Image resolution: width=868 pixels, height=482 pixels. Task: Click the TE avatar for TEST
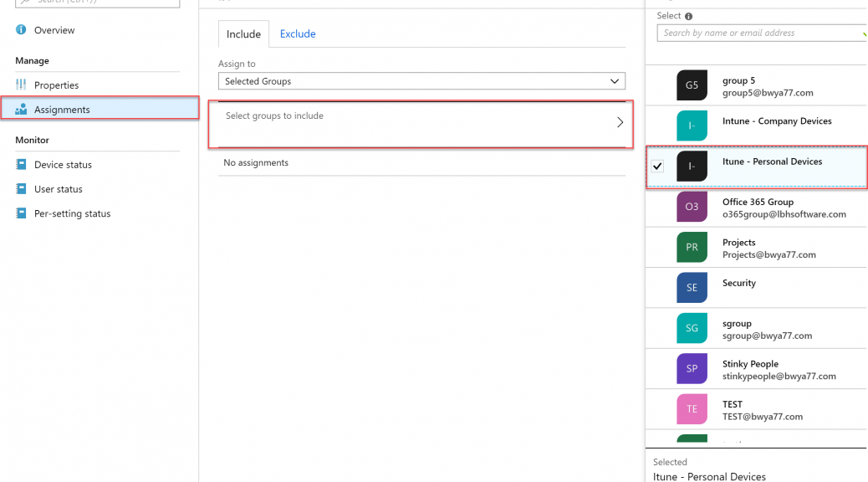(692, 409)
